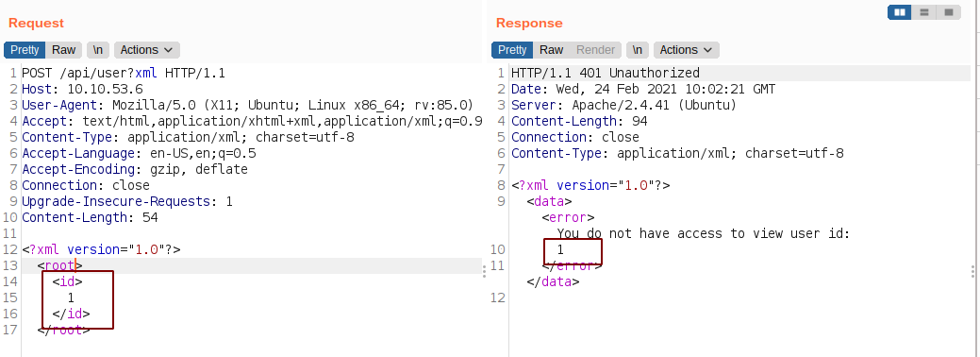The height and width of the screenshot is (357, 980).
Task: Select the Pretty tab in Request panel
Action: 25,50
